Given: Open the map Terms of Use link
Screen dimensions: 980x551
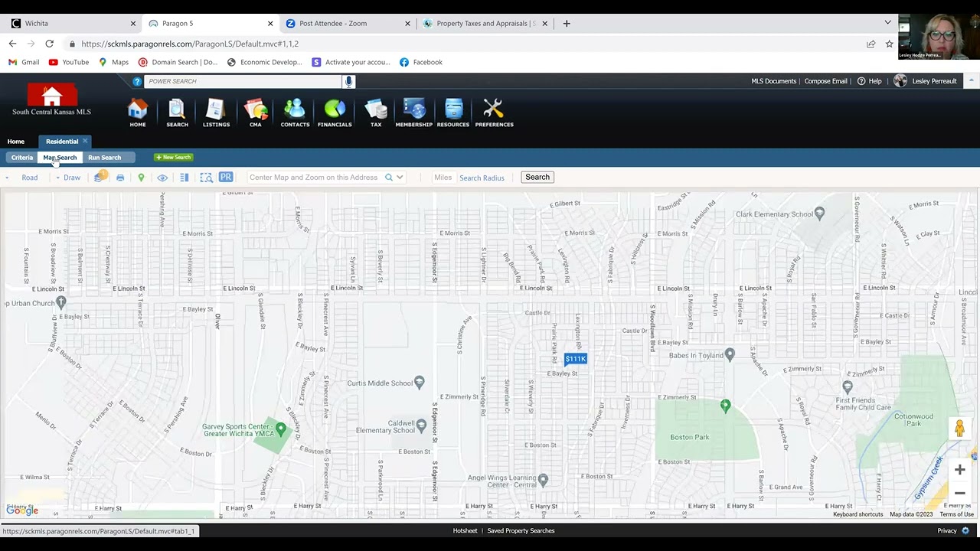Looking at the screenshot, I should (x=957, y=514).
